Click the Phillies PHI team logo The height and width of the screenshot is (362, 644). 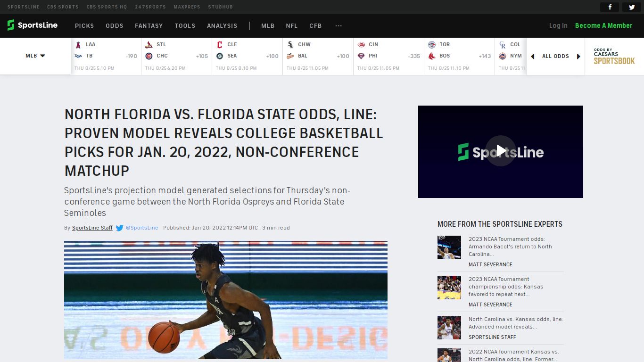(x=361, y=56)
